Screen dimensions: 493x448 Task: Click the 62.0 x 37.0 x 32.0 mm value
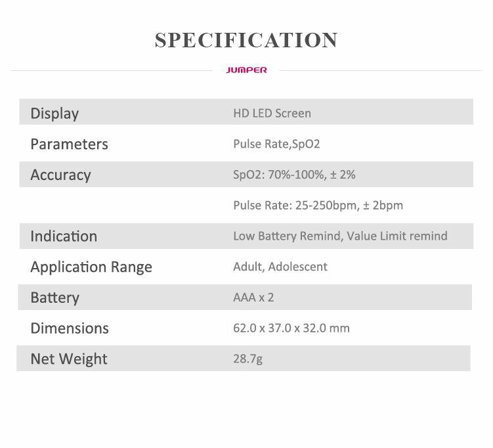291,328
